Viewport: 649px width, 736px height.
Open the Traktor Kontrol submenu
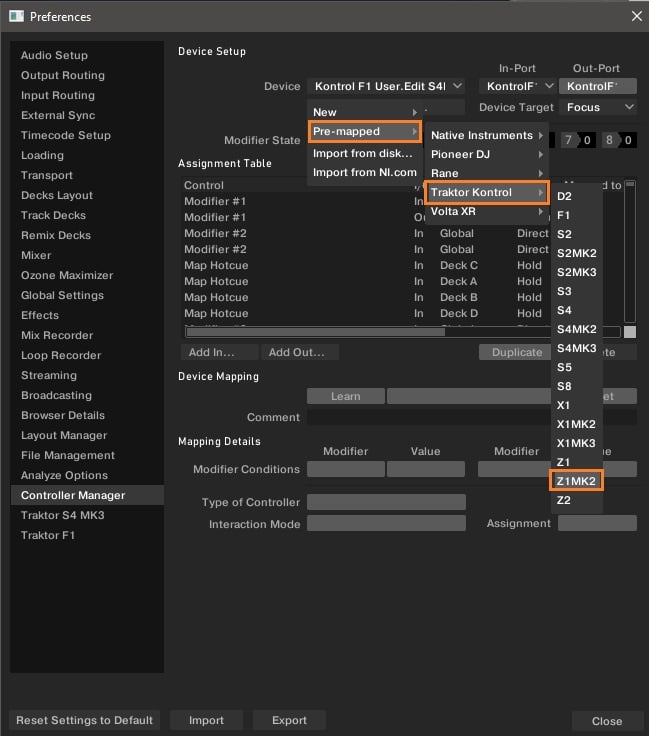[x=487, y=192]
